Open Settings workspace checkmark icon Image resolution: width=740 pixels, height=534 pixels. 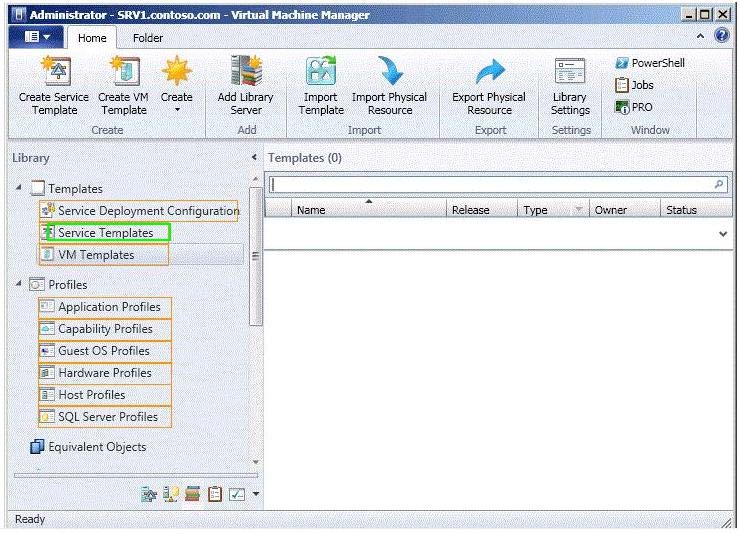(236, 494)
